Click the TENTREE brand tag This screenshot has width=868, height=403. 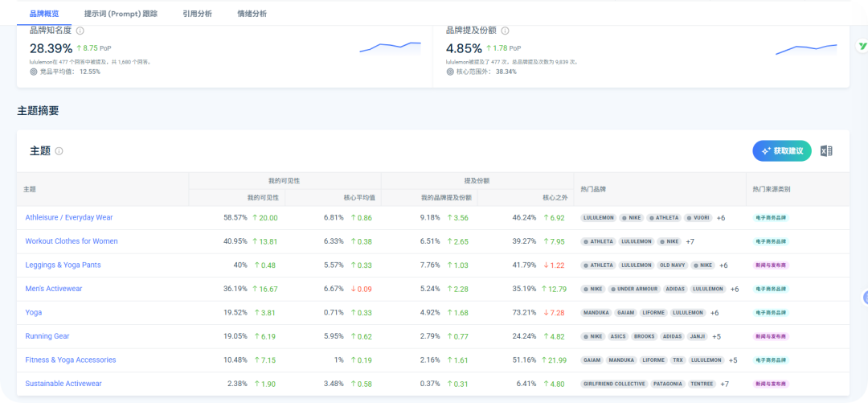pos(702,384)
